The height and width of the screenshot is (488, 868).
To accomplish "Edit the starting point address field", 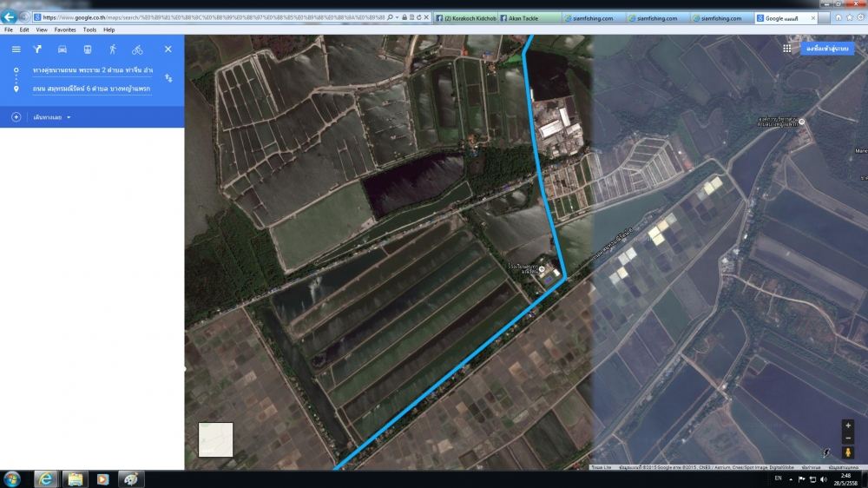I will 93,70.
